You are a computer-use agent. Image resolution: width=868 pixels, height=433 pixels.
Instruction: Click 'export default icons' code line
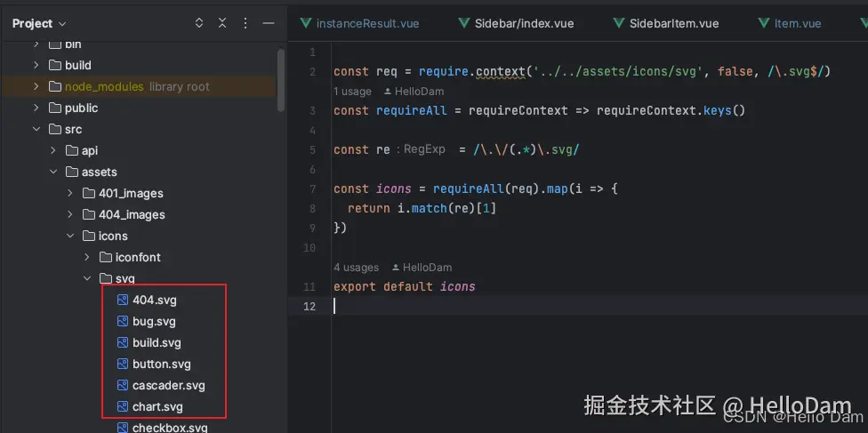pos(405,287)
